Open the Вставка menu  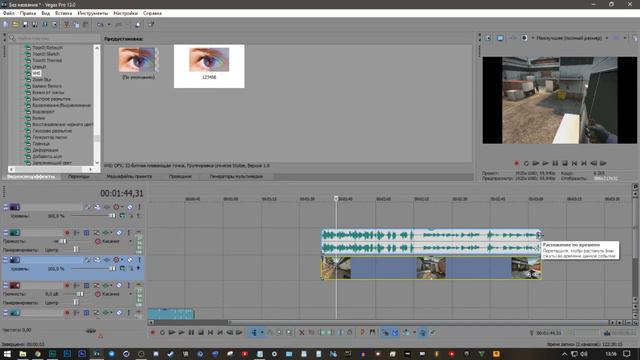point(63,13)
